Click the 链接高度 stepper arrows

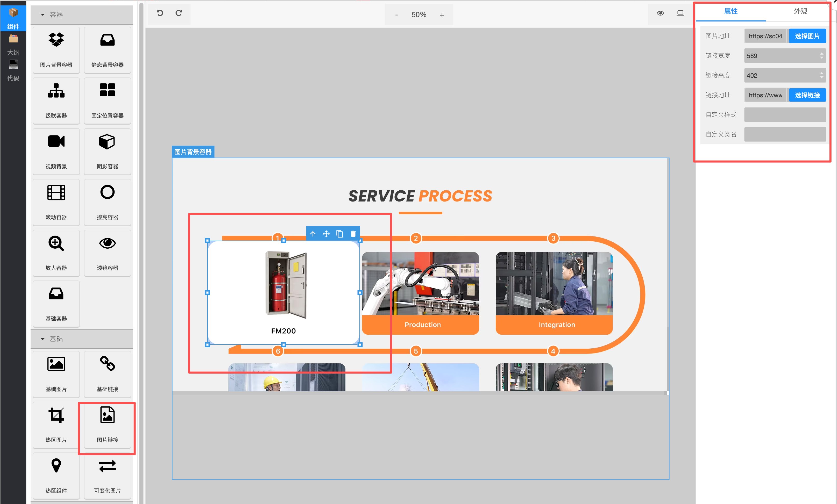click(x=822, y=75)
